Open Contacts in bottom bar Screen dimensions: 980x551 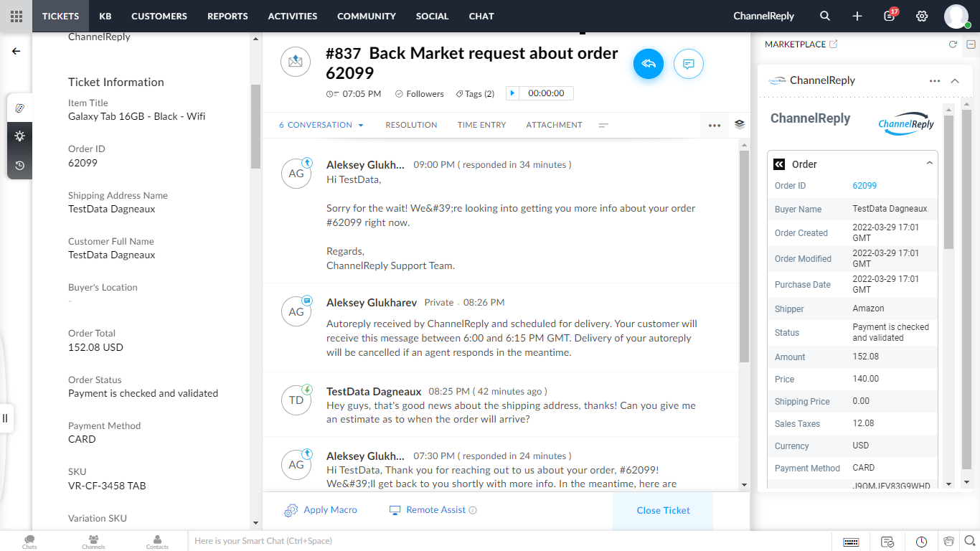(x=157, y=542)
